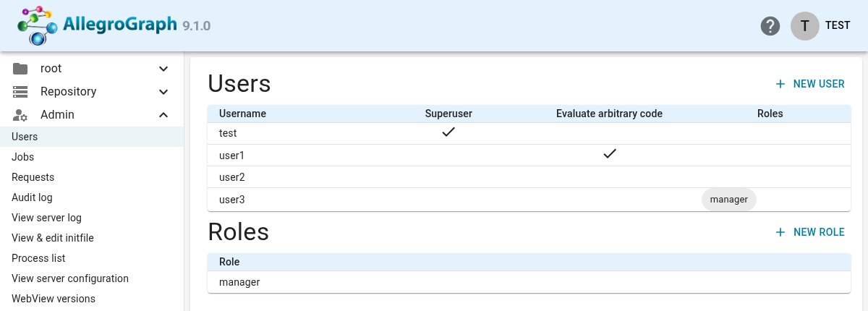The height and width of the screenshot is (311, 868).
Task: Click the manager role chip for user3
Action: 729,199
